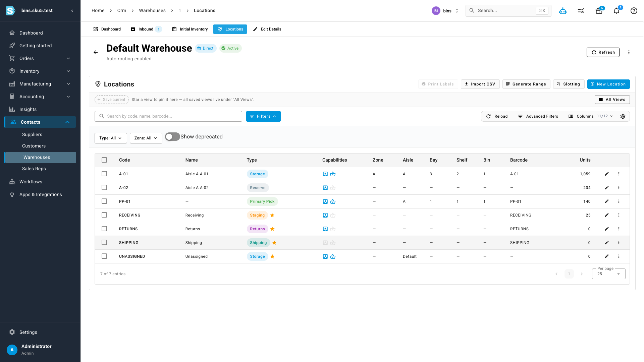
Task: Go to next page arrow in pagination
Action: pos(582,274)
